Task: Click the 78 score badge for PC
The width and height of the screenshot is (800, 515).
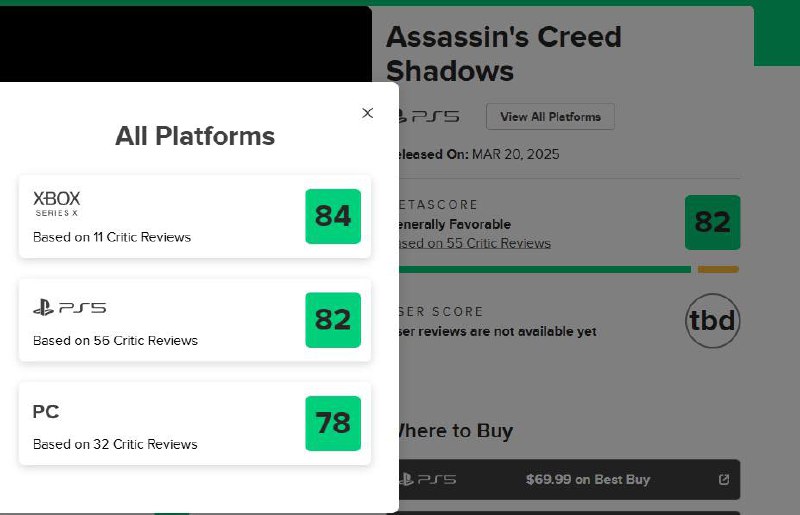Action: (x=333, y=423)
